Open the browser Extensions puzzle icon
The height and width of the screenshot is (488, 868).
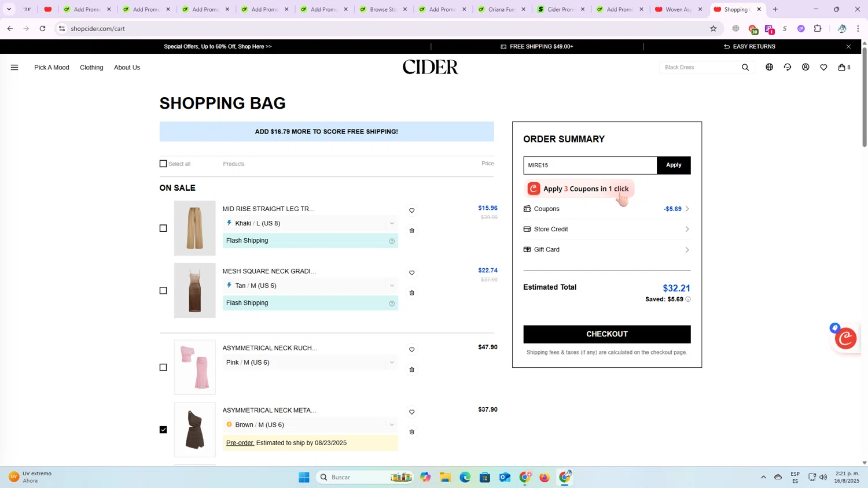coord(818,28)
